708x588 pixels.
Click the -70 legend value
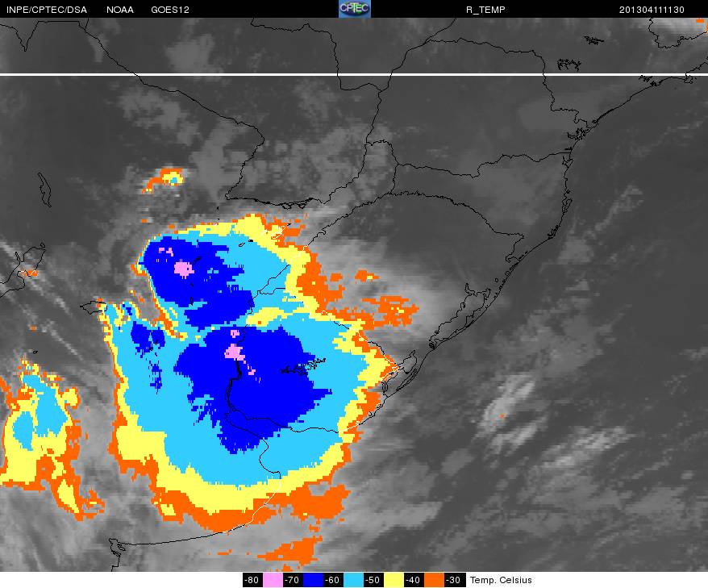click(293, 580)
